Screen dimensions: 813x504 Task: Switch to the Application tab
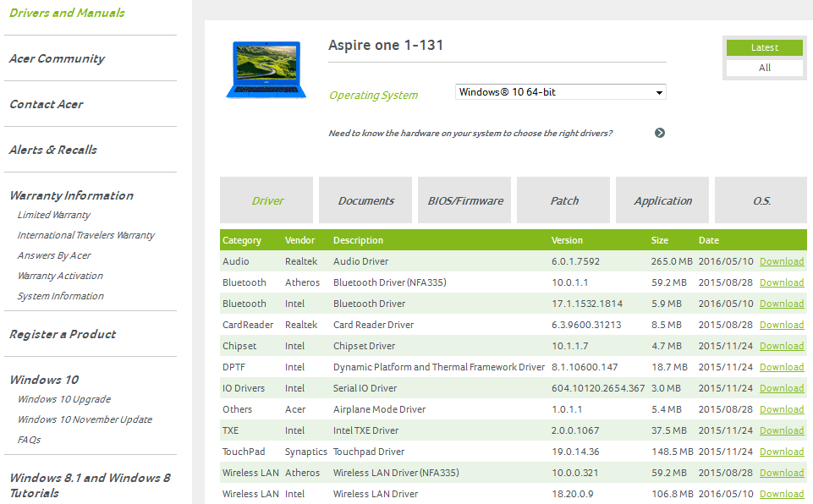662,200
